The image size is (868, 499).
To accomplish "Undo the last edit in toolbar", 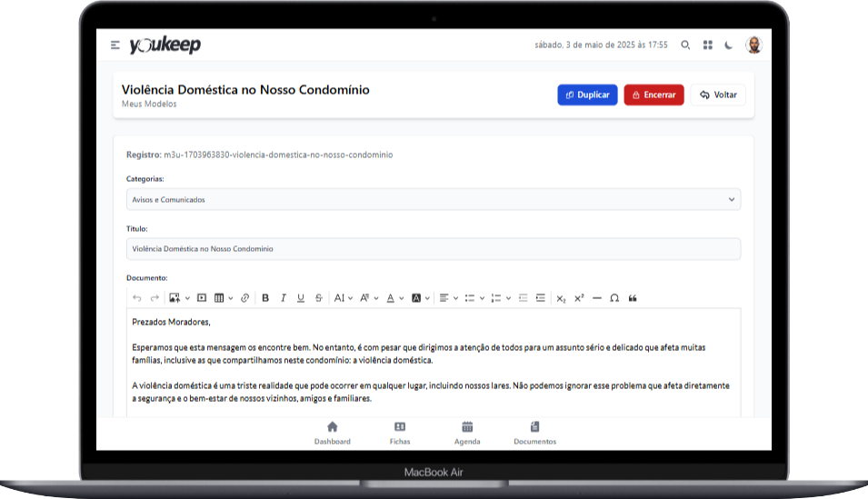I will click(136, 298).
